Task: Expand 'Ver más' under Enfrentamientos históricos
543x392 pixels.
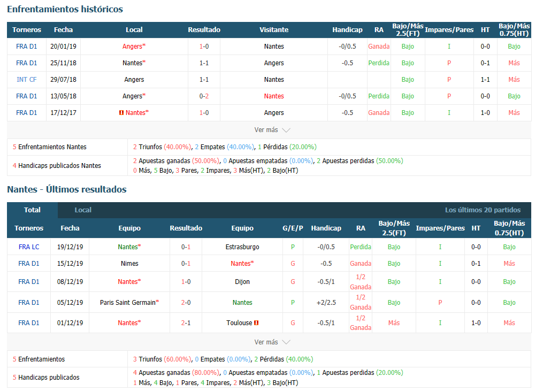Action: [272, 130]
